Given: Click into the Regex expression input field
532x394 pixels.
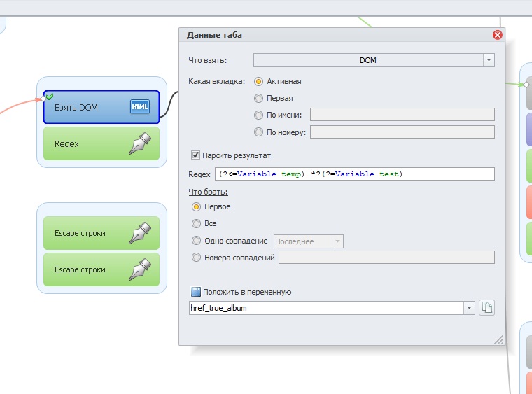Looking at the screenshot, I should click(355, 174).
